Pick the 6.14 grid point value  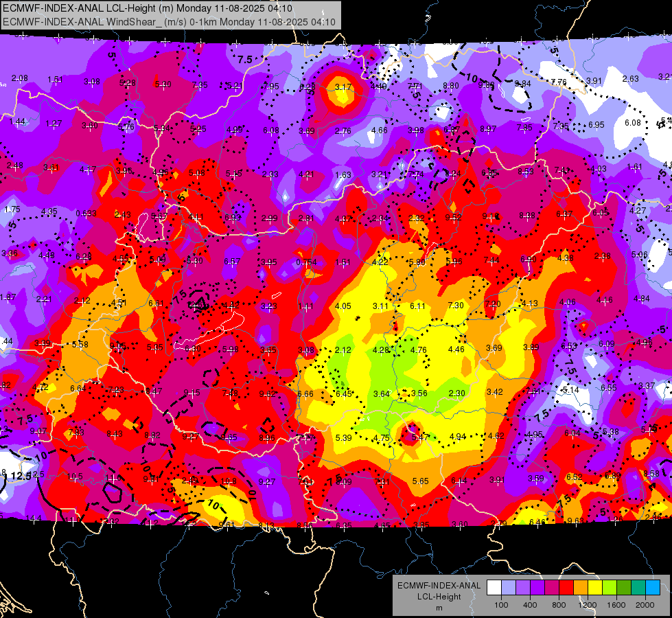click(x=459, y=481)
